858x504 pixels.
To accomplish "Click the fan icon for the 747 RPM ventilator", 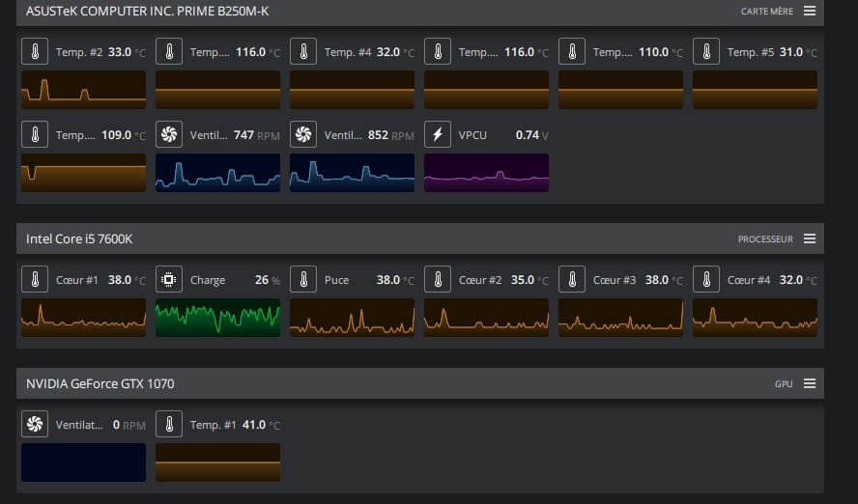I will coord(169,134).
